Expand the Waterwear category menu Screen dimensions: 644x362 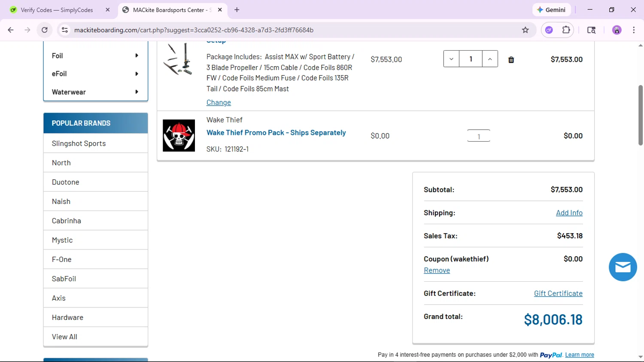[95, 92]
